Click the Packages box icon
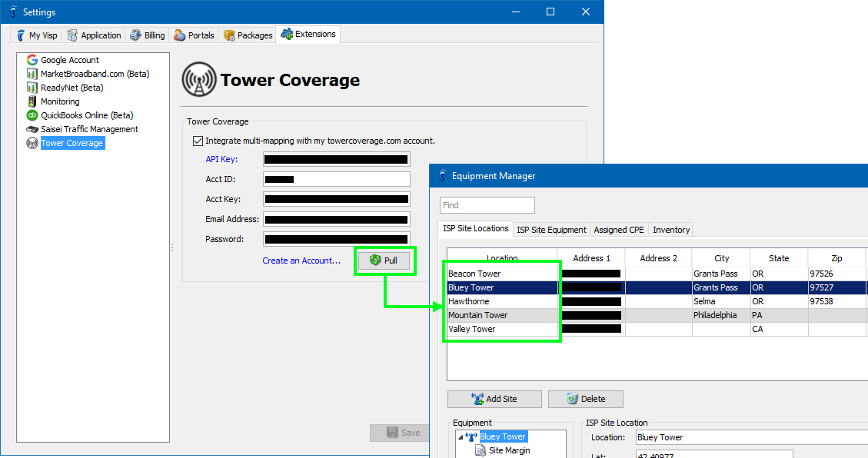 pyautogui.click(x=229, y=35)
